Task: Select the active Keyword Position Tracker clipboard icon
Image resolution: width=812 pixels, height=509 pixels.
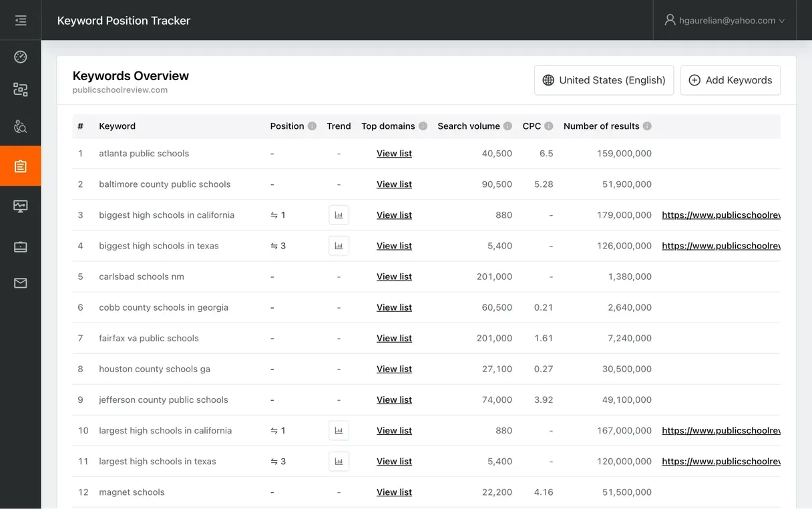Action: tap(20, 166)
